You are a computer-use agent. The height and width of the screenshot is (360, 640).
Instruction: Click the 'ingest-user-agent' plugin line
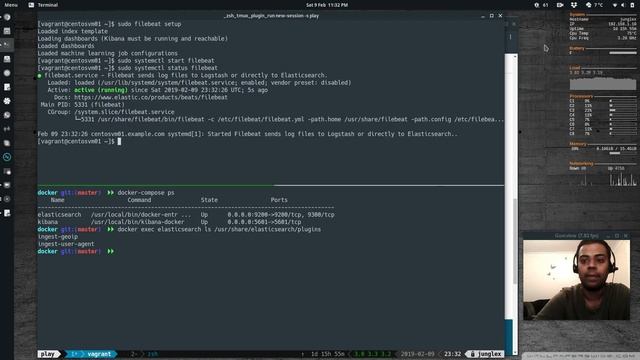pos(66,244)
